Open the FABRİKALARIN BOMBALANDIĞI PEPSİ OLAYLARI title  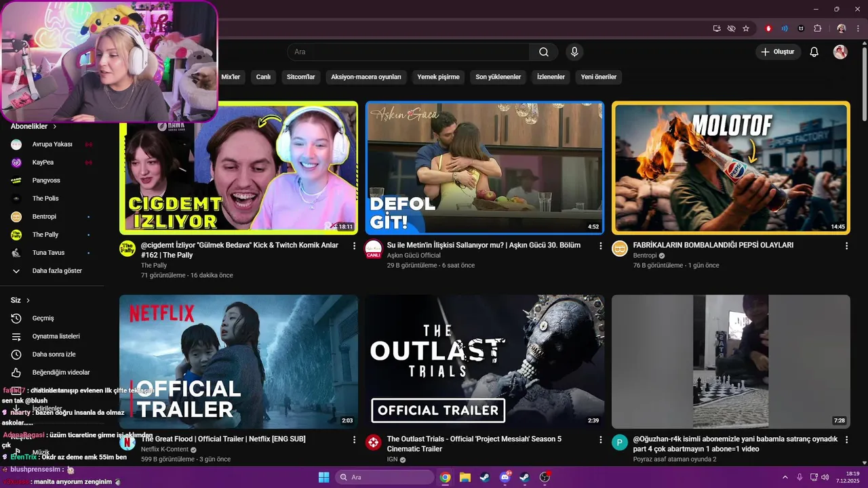(x=713, y=245)
